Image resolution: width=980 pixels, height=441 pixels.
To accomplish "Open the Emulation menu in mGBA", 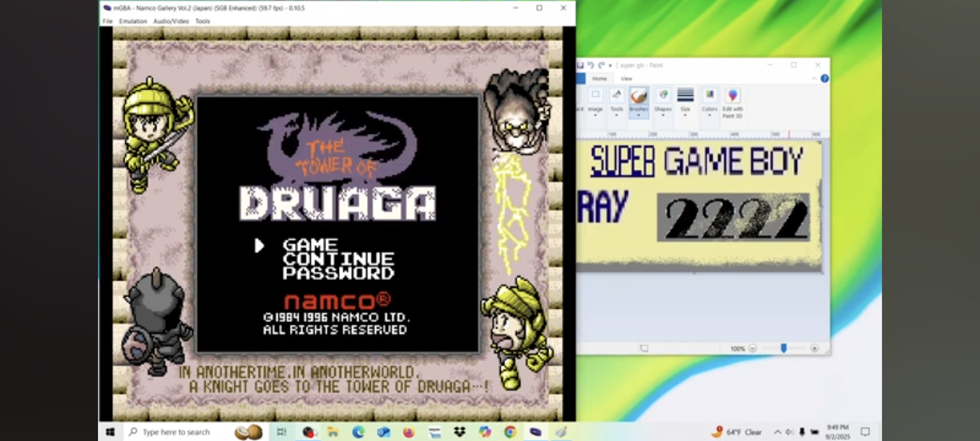I will point(133,21).
